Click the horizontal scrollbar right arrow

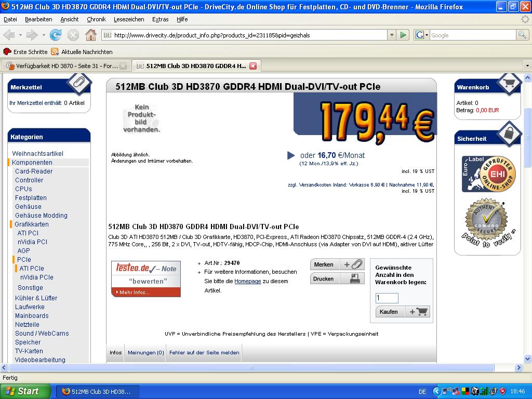click(x=518, y=367)
